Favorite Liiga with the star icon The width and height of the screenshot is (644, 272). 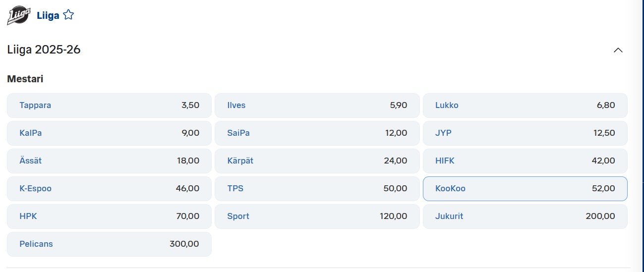[68, 15]
